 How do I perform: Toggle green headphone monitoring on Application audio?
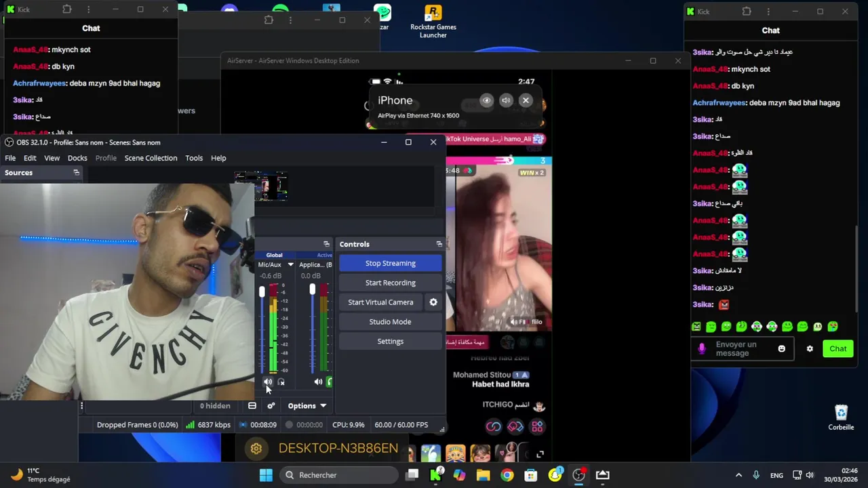(x=330, y=382)
